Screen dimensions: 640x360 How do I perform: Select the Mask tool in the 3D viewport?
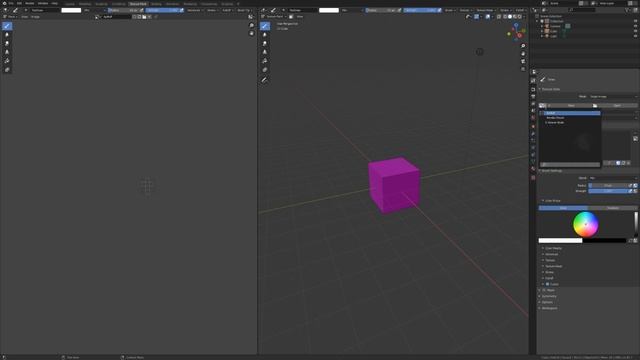[x=265, y=70]
